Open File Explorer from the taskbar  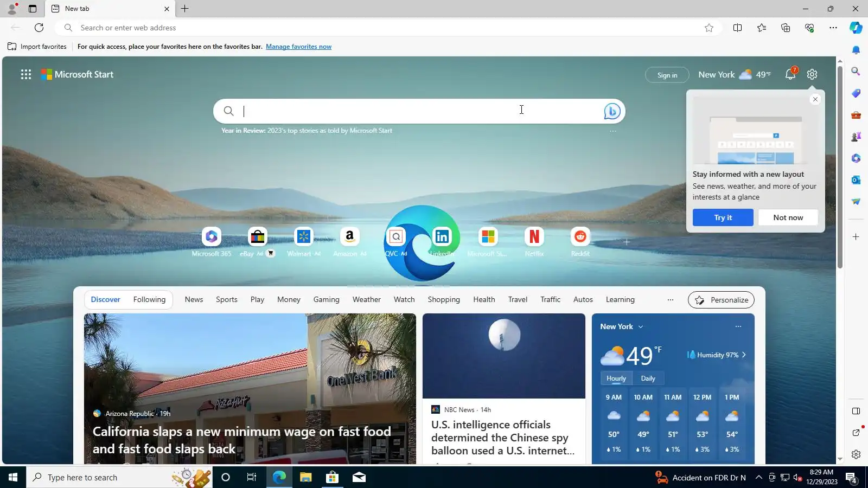tap(305, 477)
